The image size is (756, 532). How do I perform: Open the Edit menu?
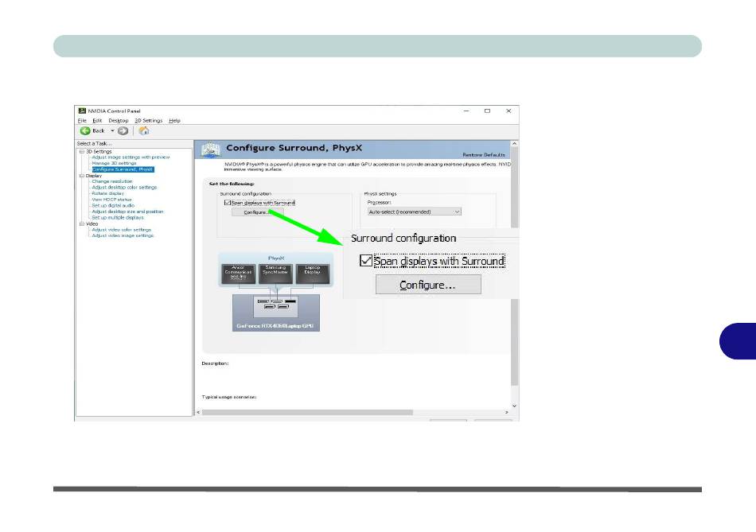(x=97, y=120)
